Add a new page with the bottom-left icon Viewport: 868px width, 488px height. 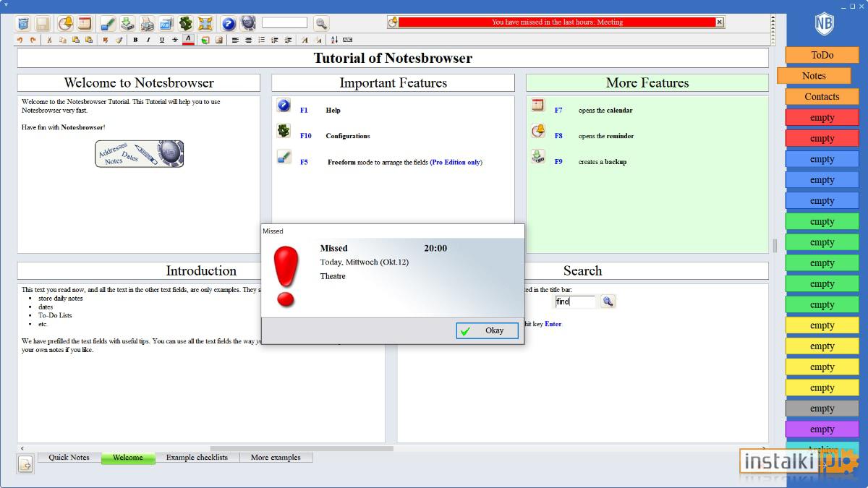pos(25,465)
